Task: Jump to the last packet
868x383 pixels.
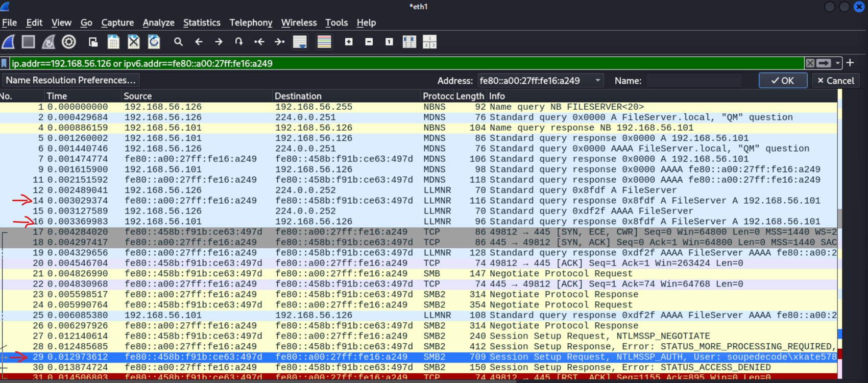Action: click(x=279, y=42)
